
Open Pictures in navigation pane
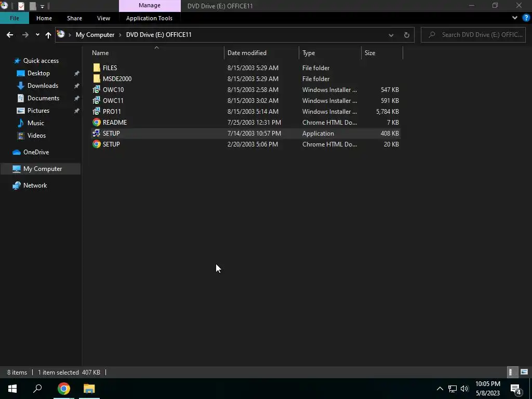[x=38, y=111]
